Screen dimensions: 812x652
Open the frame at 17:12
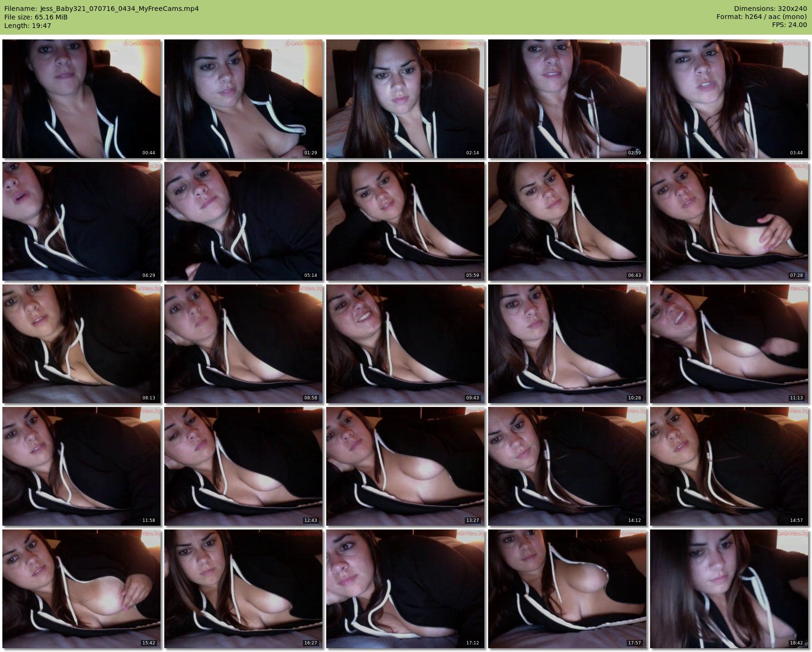tap(406, 589)
